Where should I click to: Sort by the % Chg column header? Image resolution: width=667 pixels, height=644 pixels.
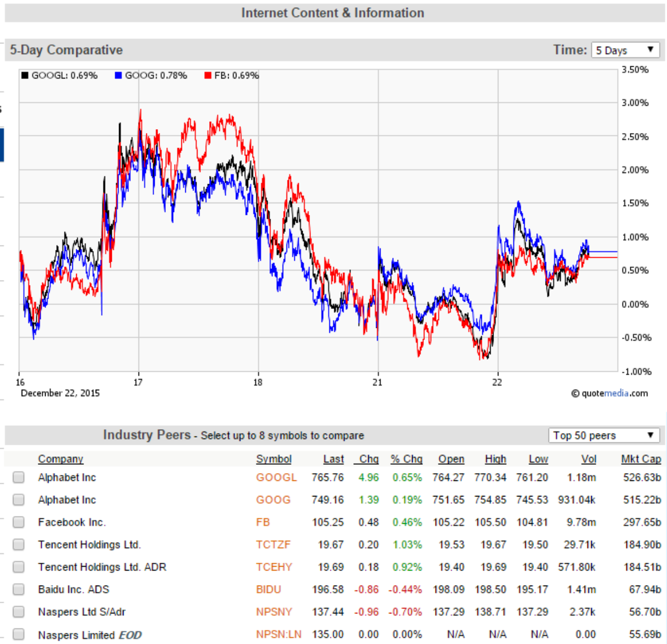click(x=406, y=459)
